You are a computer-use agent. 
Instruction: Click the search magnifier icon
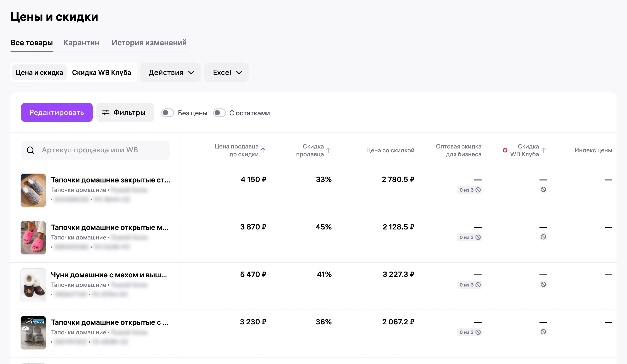coord(31,150)
